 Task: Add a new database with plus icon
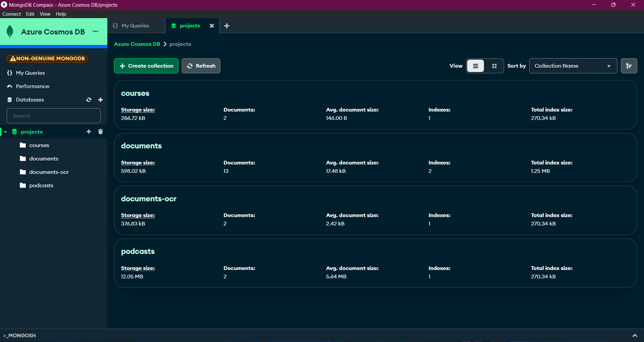(100, 100)
